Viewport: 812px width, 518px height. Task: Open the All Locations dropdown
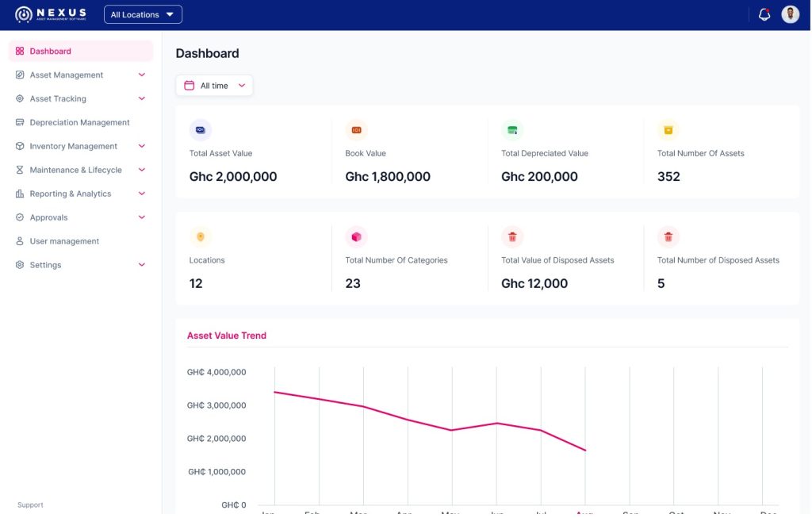pyautogui.click(x=143, y=14)
